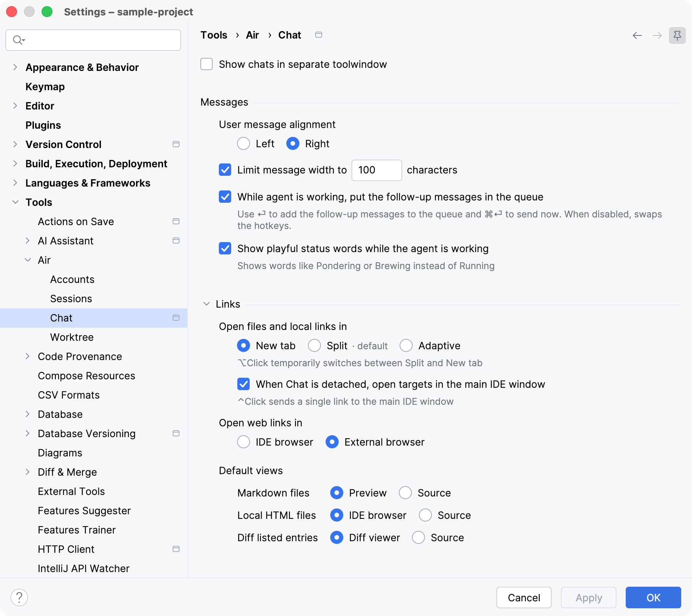Collapse the Tools tree node

[x=15, y=202]
